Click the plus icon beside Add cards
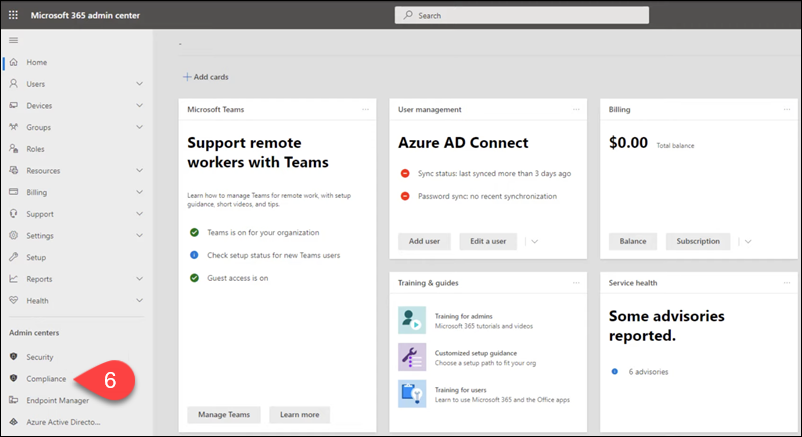Image resolution: width=802 pixels, height=437 pixels. pos(187,77)
